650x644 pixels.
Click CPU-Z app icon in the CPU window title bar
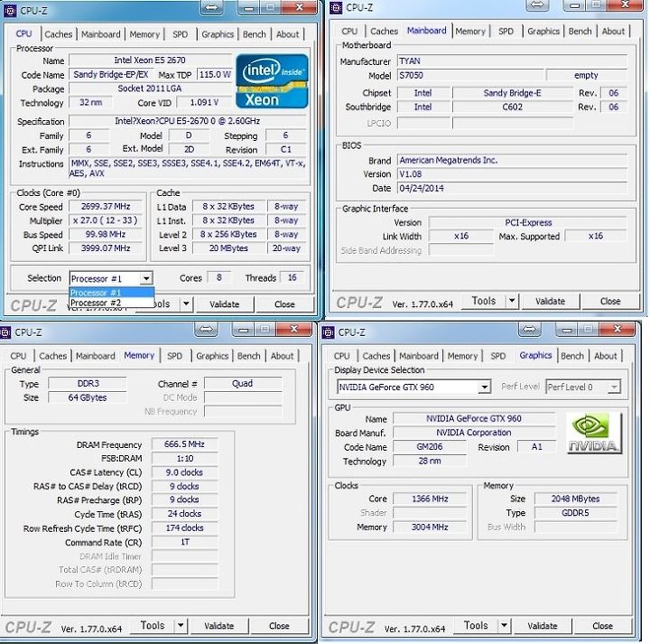coord(10,10)
